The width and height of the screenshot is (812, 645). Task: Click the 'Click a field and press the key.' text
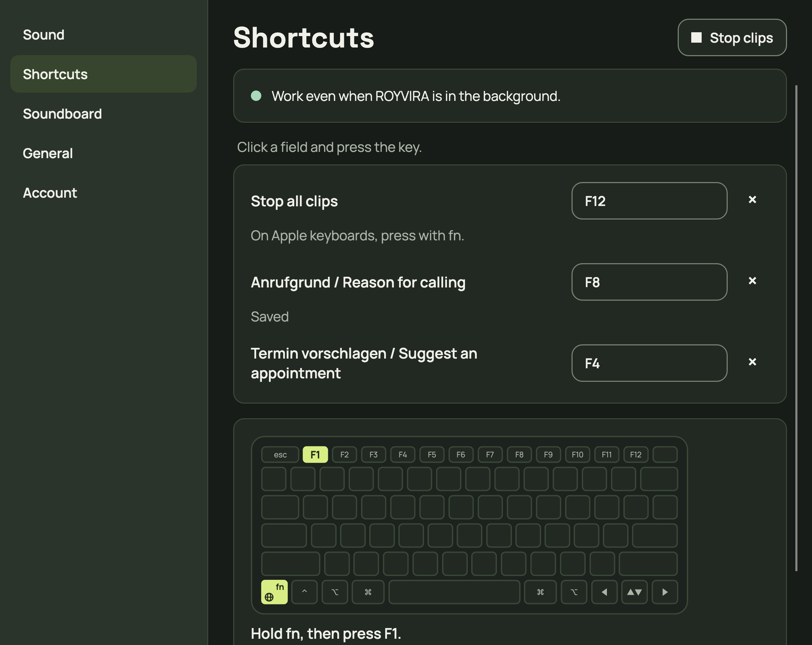[329, 147]
